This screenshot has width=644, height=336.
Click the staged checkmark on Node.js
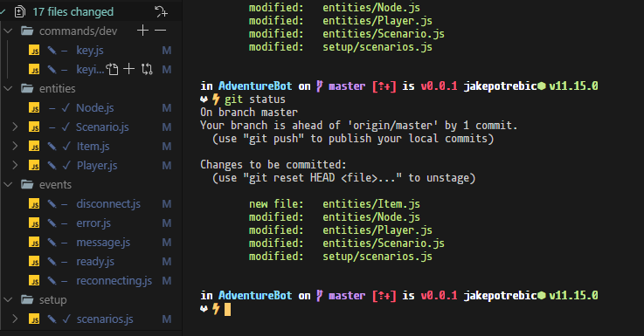point(66,108)
